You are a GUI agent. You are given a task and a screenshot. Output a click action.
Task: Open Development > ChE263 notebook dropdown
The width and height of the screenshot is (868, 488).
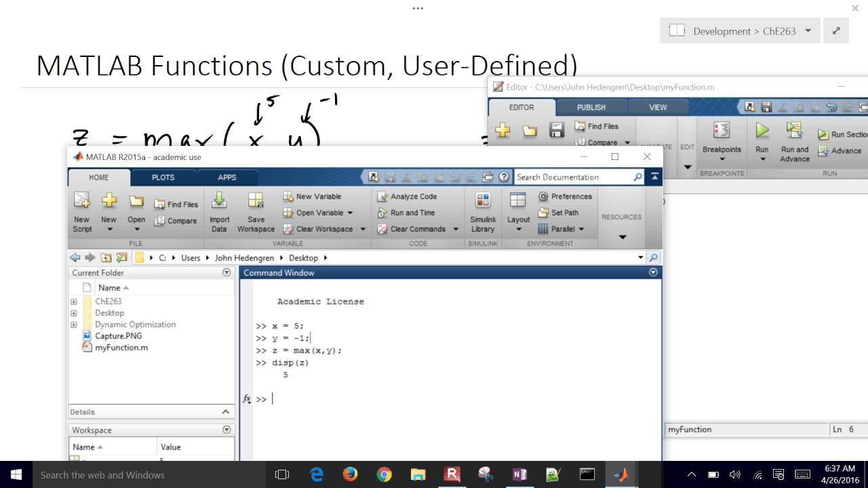tap(808, 30)
